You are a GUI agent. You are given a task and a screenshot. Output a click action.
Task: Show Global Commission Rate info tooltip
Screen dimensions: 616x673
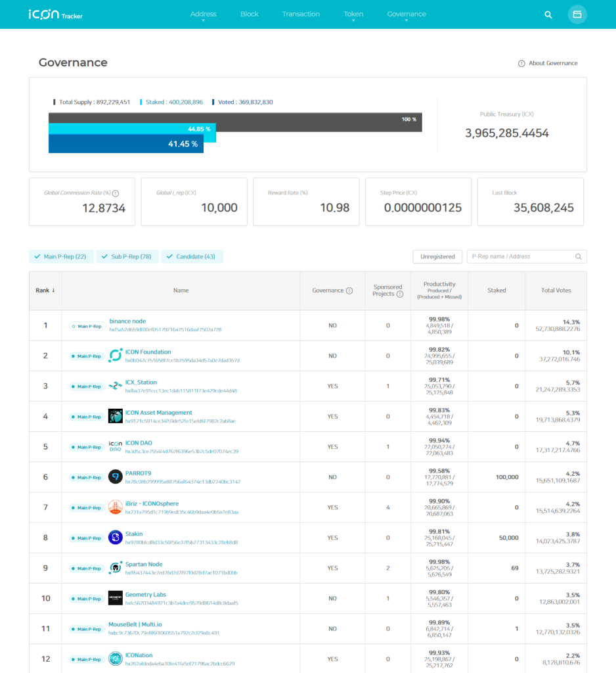pyautogui.click(x=116, y=194)
